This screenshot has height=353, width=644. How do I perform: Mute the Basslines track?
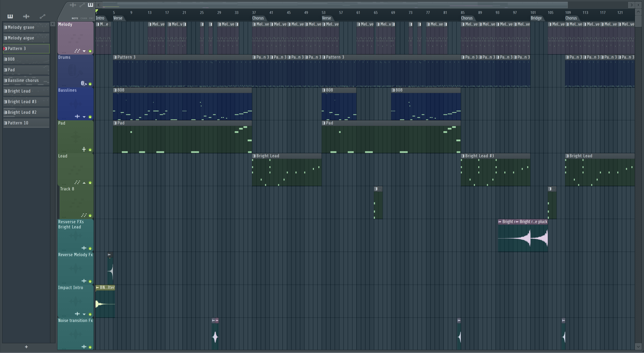(90, 117)
